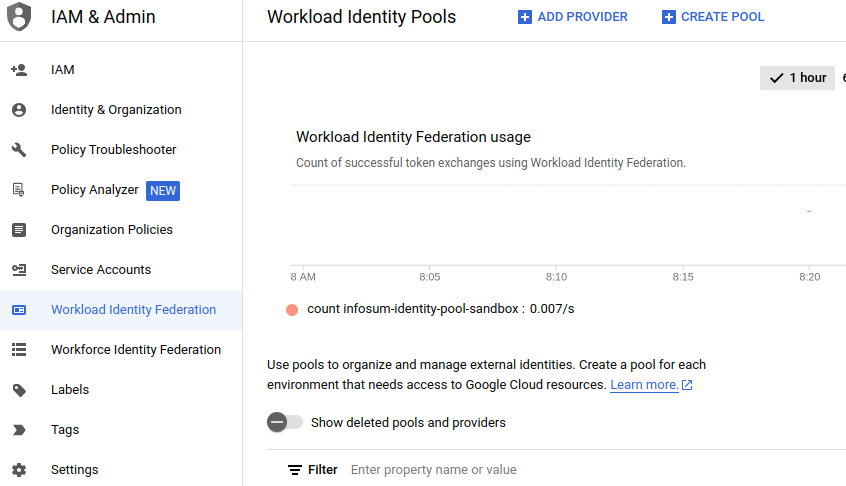
Task: Click the Policy Troubleshooter wrench icon
Action: coord(19,149)
